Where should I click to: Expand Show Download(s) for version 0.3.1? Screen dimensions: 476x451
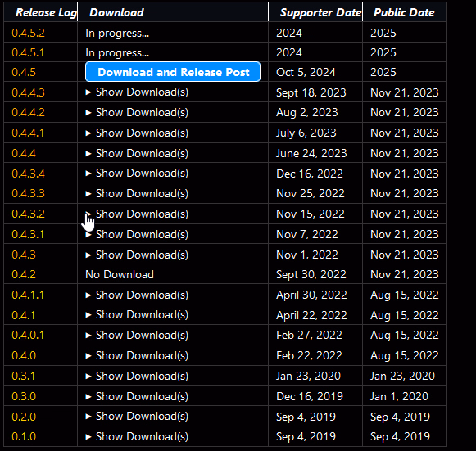click(137, 376)
